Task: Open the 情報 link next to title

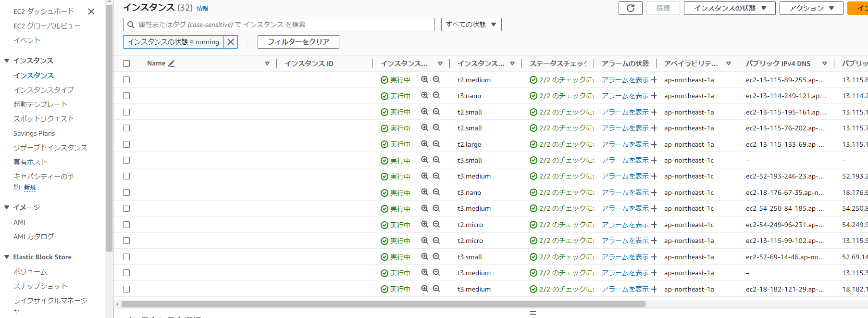Action: coord(202,9)
